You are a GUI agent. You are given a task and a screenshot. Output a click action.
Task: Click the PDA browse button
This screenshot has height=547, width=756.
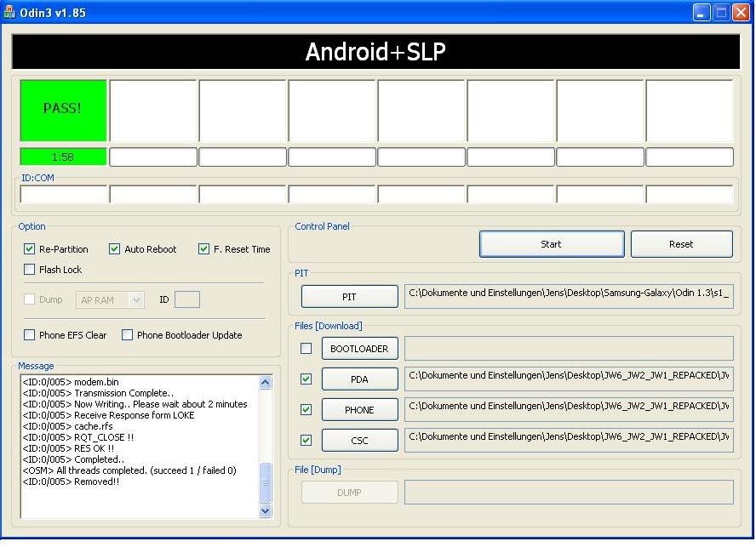click(x=359, y=379)
